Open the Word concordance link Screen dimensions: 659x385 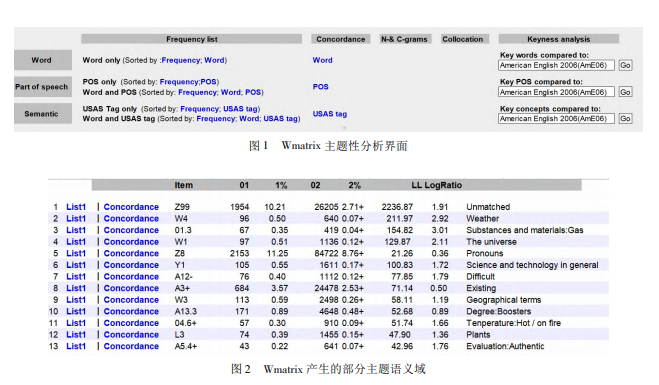(322, 60)
